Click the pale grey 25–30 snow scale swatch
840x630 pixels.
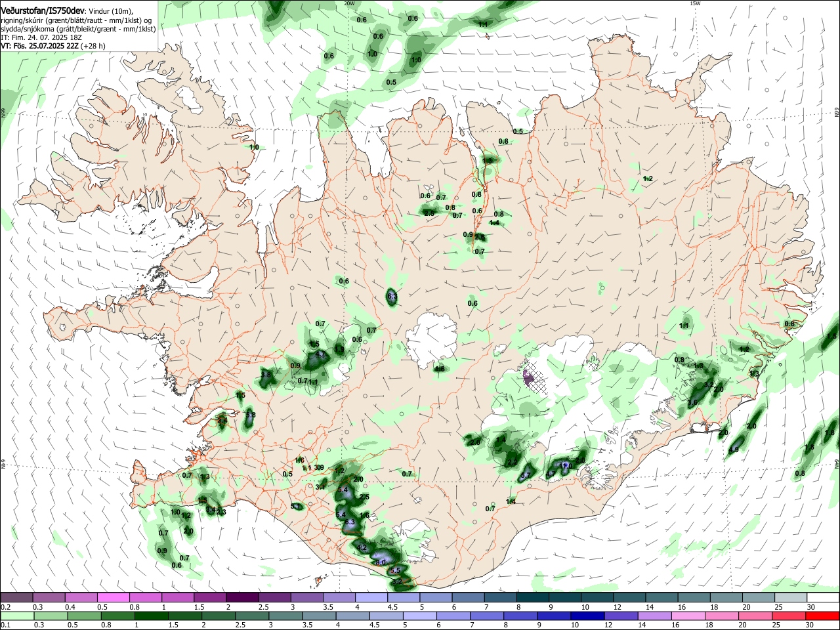coord(791,597)
